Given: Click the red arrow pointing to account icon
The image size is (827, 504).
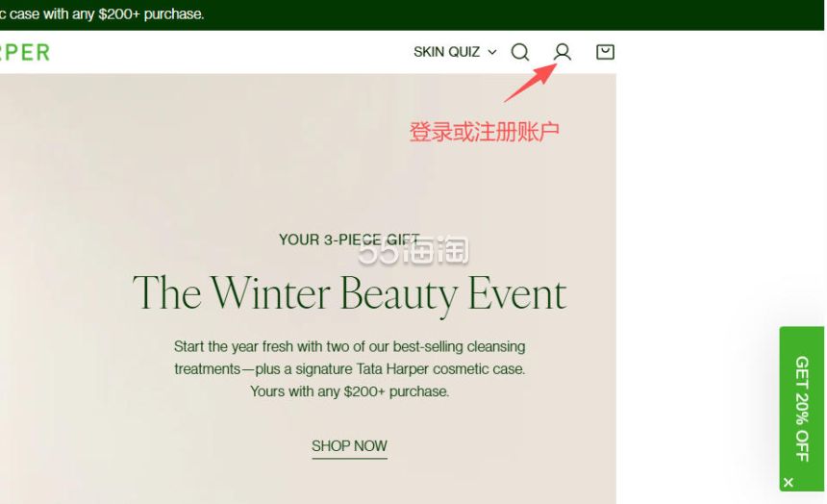Looking at the screenshot, I should (530, 83).
